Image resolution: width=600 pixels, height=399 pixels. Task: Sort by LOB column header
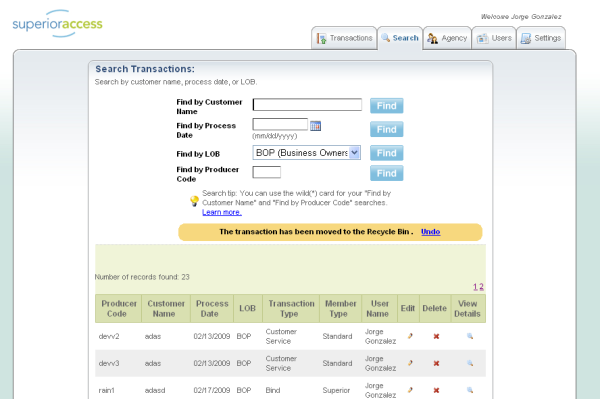pos(248,308)
